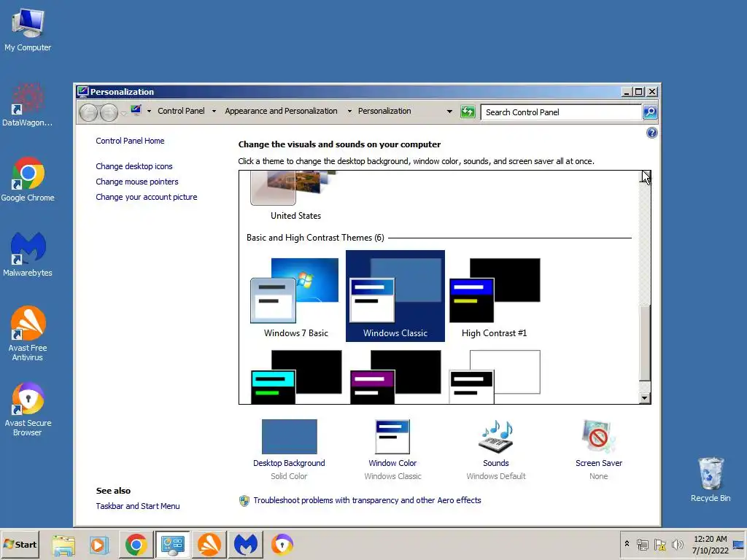Select Personalization breadcrumb
The width and height of the screenshot is (747, 560).
pyautogui.click(x=384, y=111)
